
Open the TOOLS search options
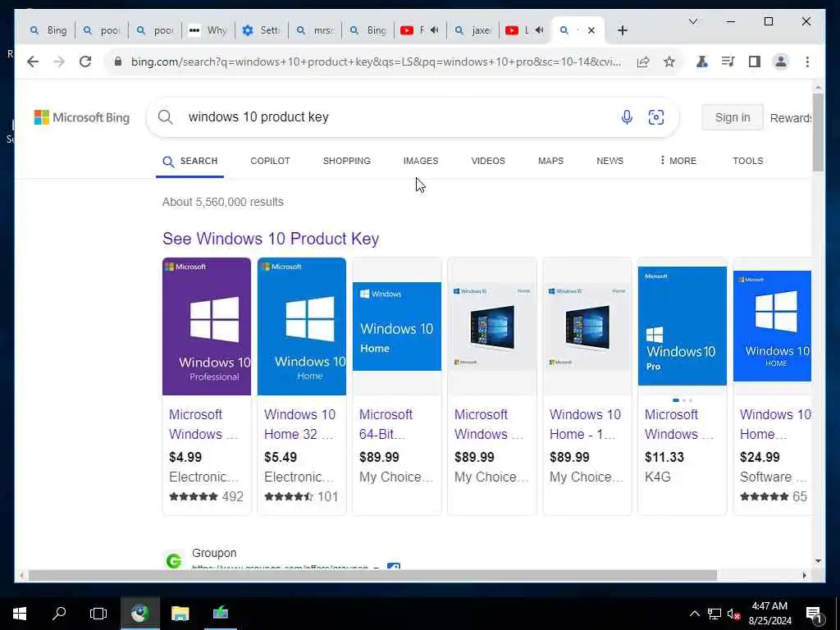tap(748, 161)
